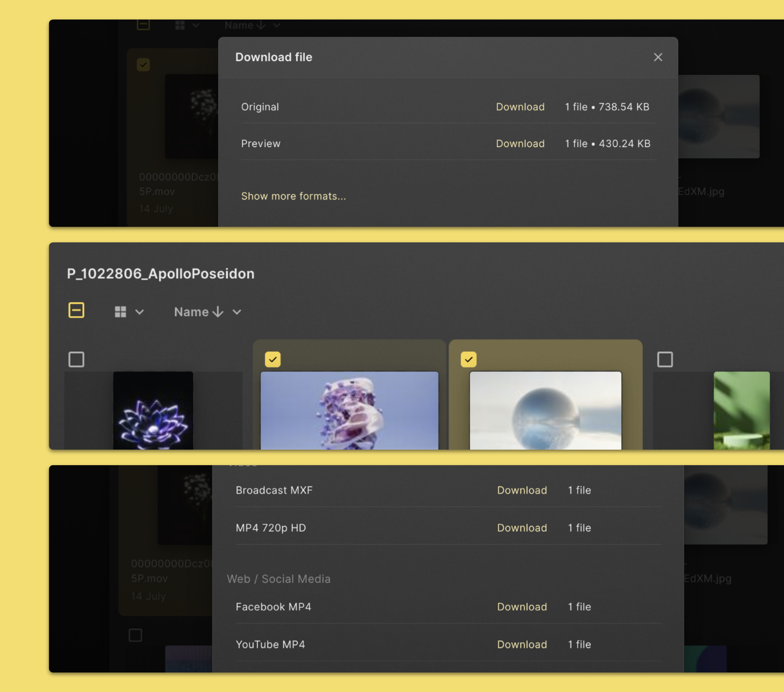The width and height of the screenshot is (784, 692).
Task: Download the Preview file
Action: [520, 143]
